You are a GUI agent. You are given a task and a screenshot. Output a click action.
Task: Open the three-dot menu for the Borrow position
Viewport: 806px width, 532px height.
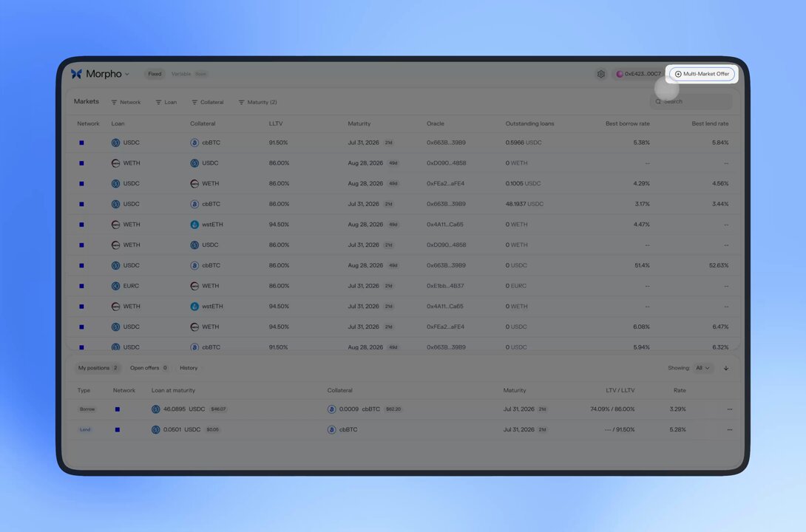pos(730,409)
